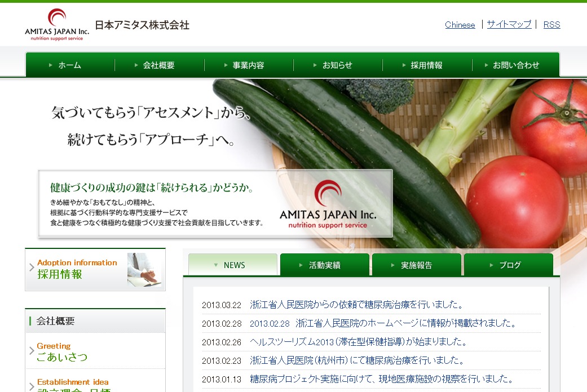Click the arrow icon beside ホーム
This screenshot has height=392, width=587.
coord(51,65)
